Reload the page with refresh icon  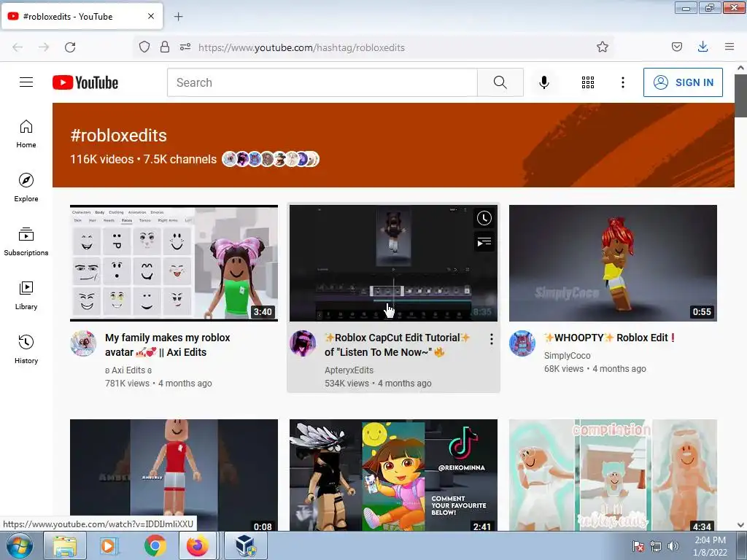click(x=70, y=47)
